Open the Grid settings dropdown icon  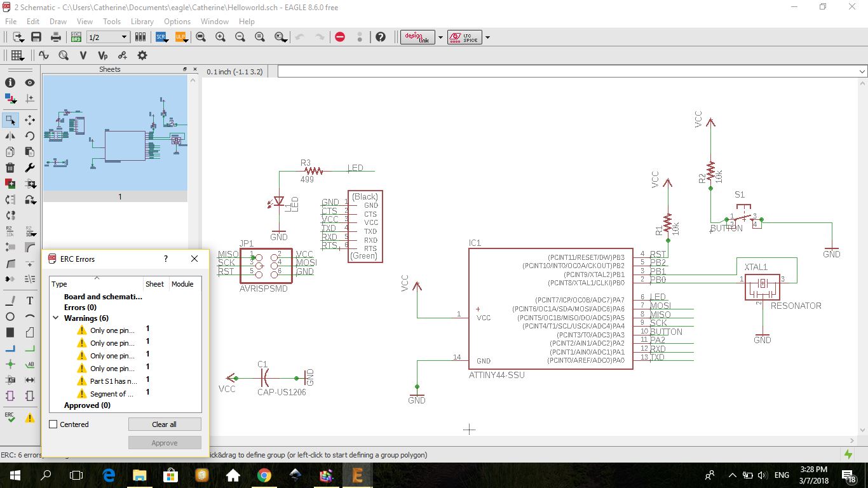[17, 55]
